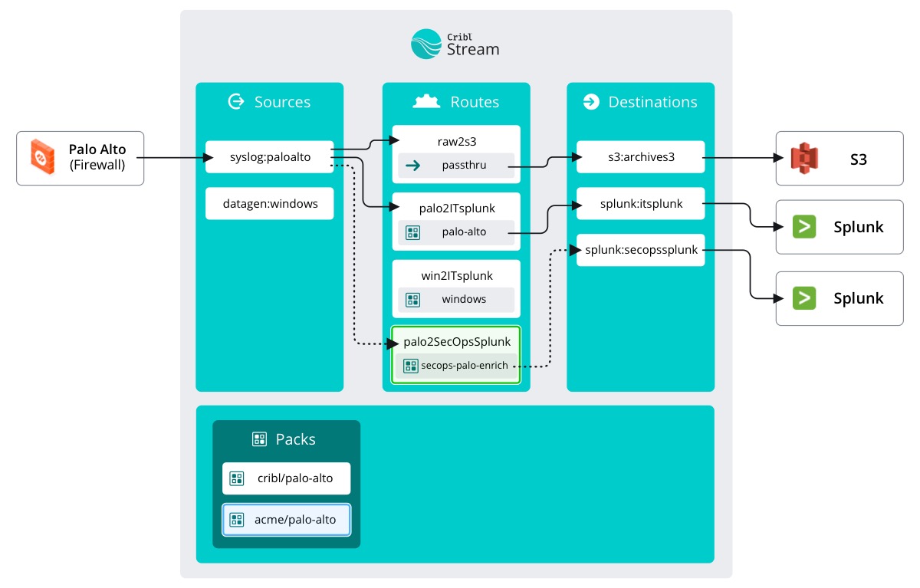
Task: Open the s3:archives3 destination
Action: tap(640, 157)
